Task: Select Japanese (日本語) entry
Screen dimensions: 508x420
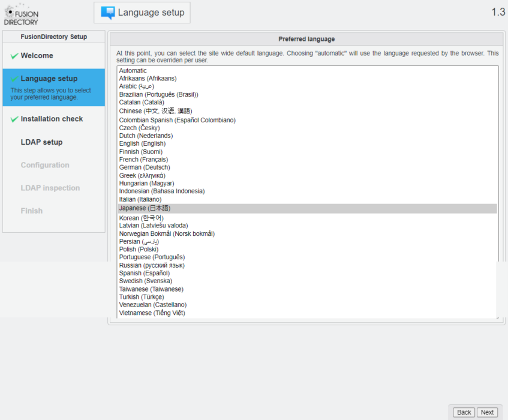Action: [145, 208]
